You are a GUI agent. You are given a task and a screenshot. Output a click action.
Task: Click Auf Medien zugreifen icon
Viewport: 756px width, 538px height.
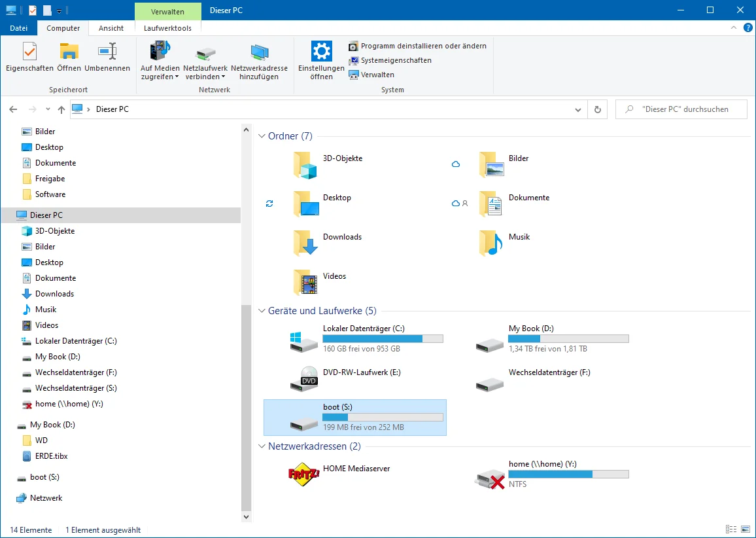coord(160,52)
